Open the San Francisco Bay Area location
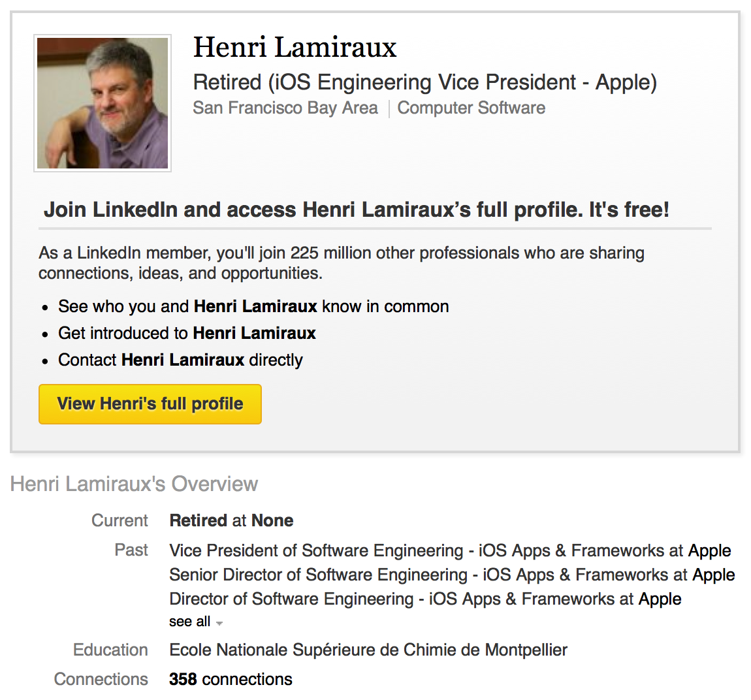The width and height of the screenshot is (751, 700). pyautogui.click(x=285, y=108)
